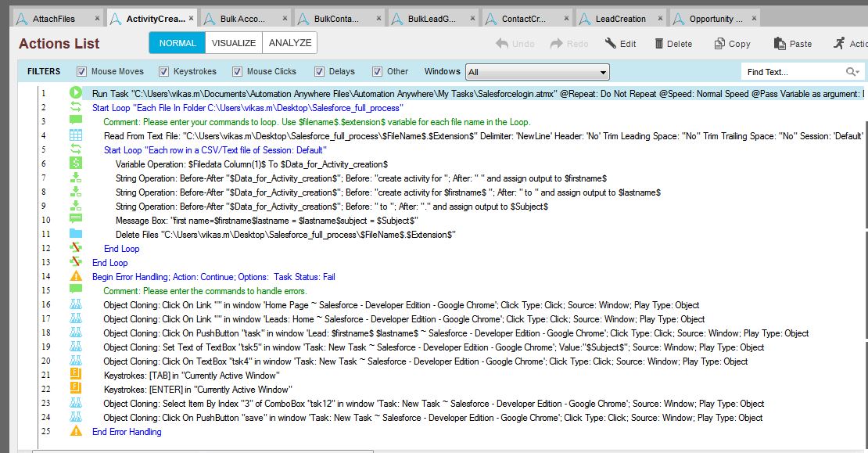Click the Delete Files folder icon on line 11
The width and height of the screenshot is (868, 453).
pos(76,234)
